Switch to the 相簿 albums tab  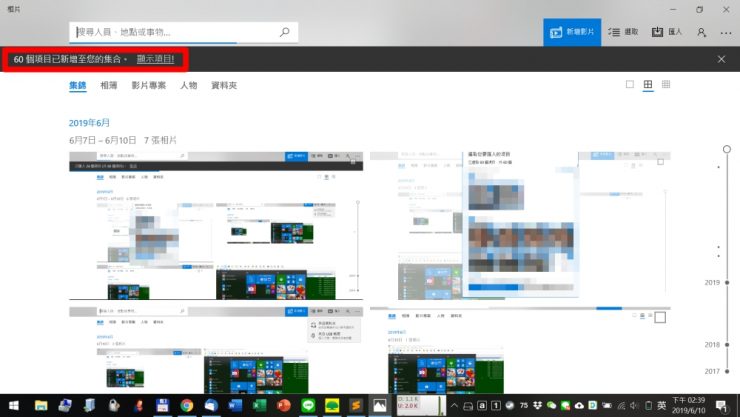click(108, 86)
